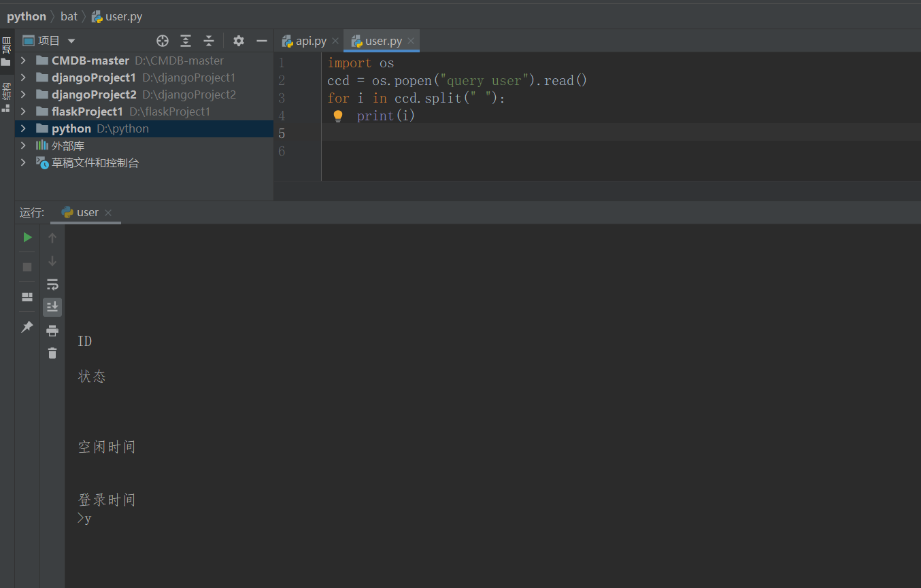
Task: Select the python D:\python row
Action: [144, 128]
